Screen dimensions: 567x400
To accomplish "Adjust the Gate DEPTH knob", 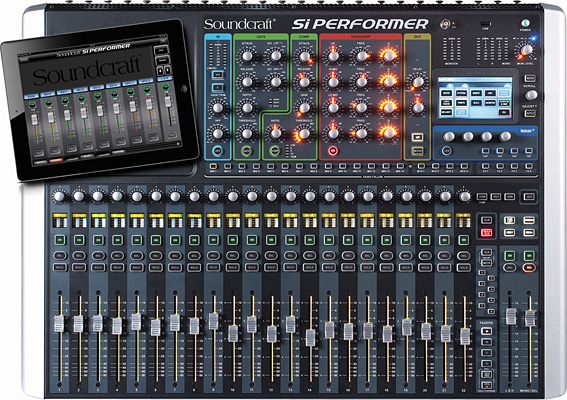I will click(247, 107).
